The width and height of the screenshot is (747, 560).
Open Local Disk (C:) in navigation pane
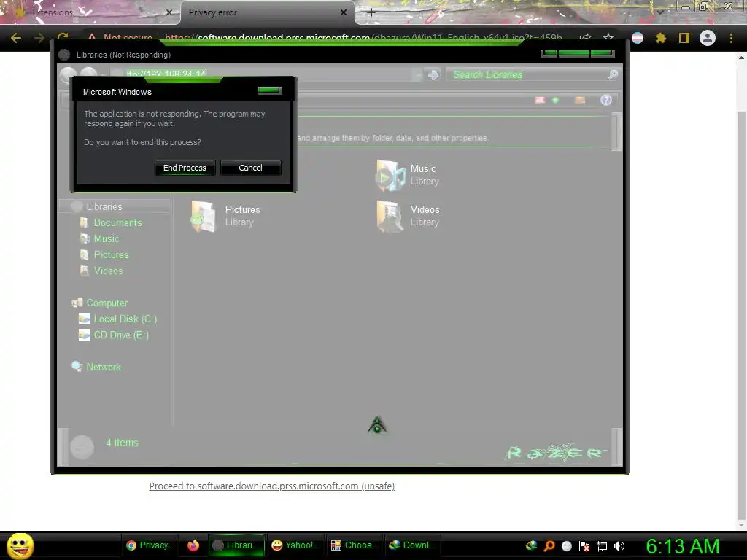125,319
